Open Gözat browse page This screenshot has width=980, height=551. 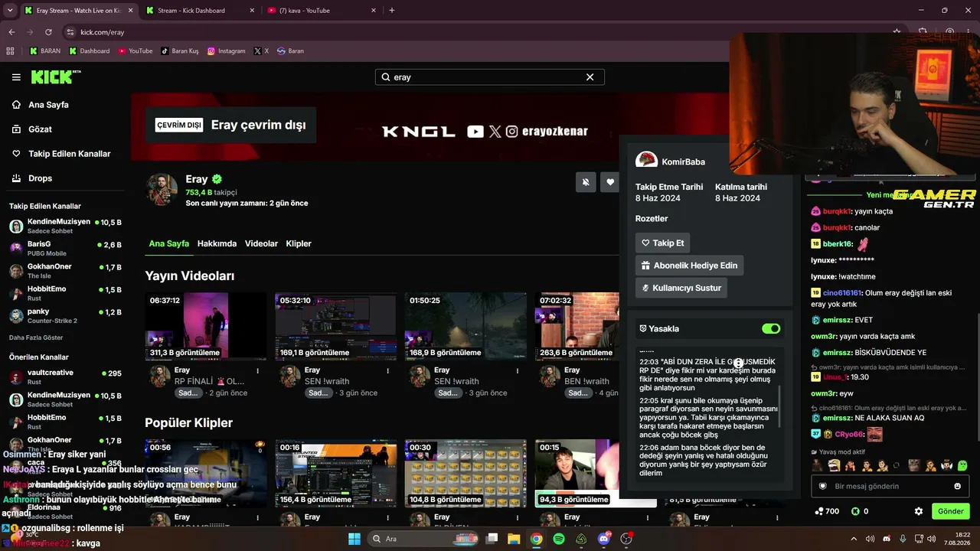tap(40, 129)
